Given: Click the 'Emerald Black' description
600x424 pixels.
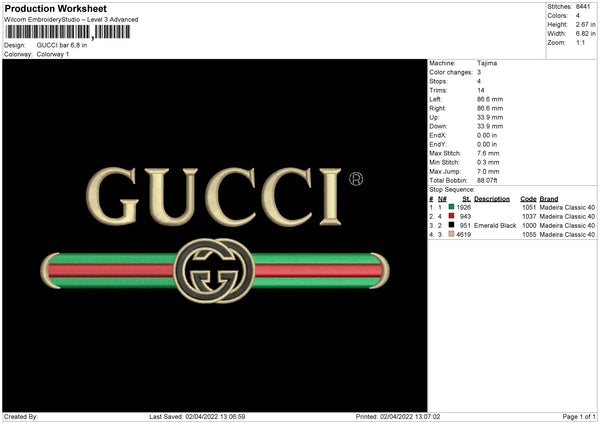Looking at the screenshot, I should 495,225.
